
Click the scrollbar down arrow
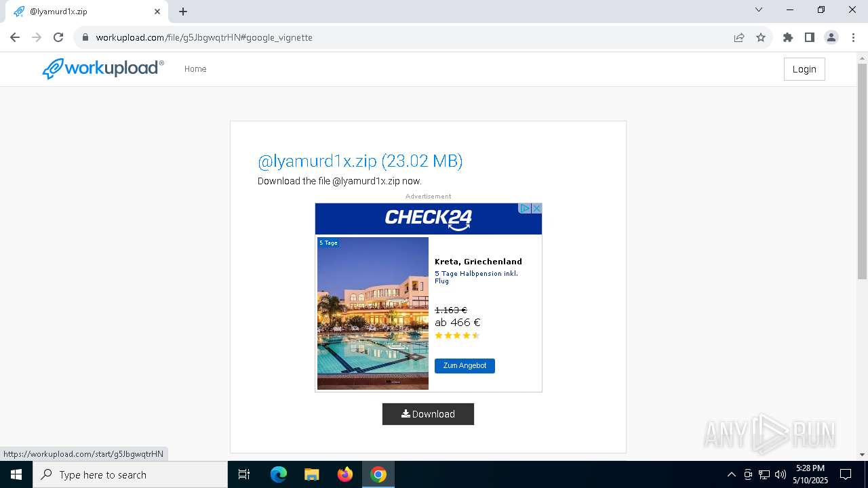click(862, 455)
